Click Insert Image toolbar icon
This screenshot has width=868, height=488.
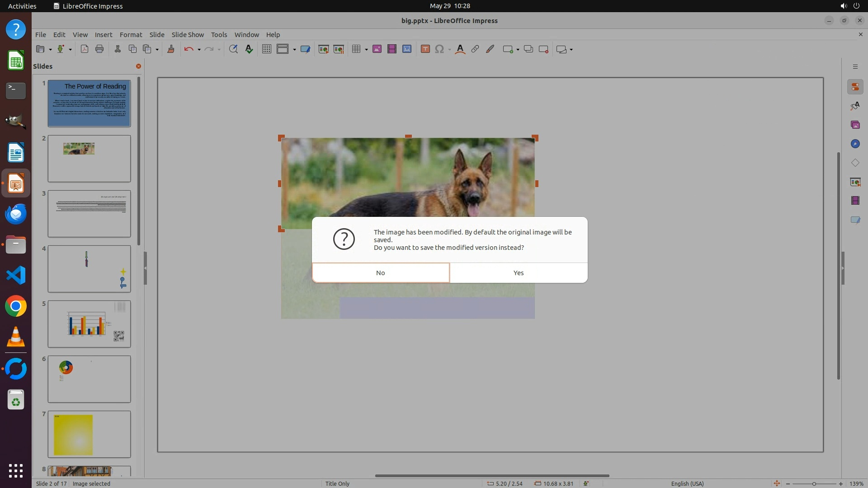(x=377, y=49)
